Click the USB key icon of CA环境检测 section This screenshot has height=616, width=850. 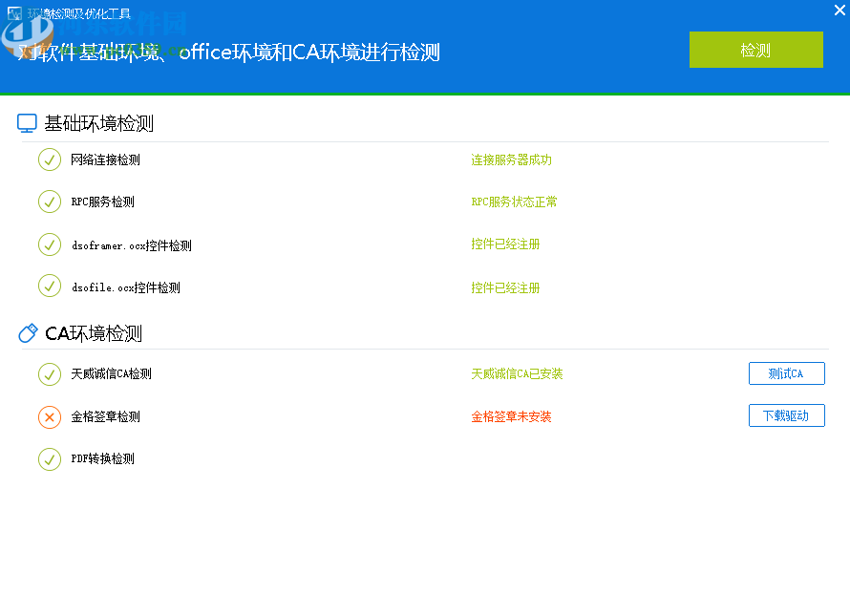tap(27, 332)
